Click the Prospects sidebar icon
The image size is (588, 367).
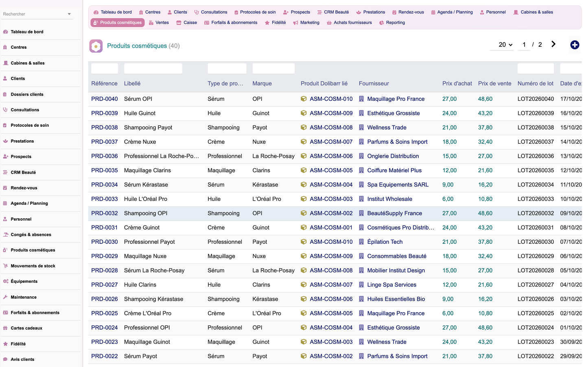5,156
